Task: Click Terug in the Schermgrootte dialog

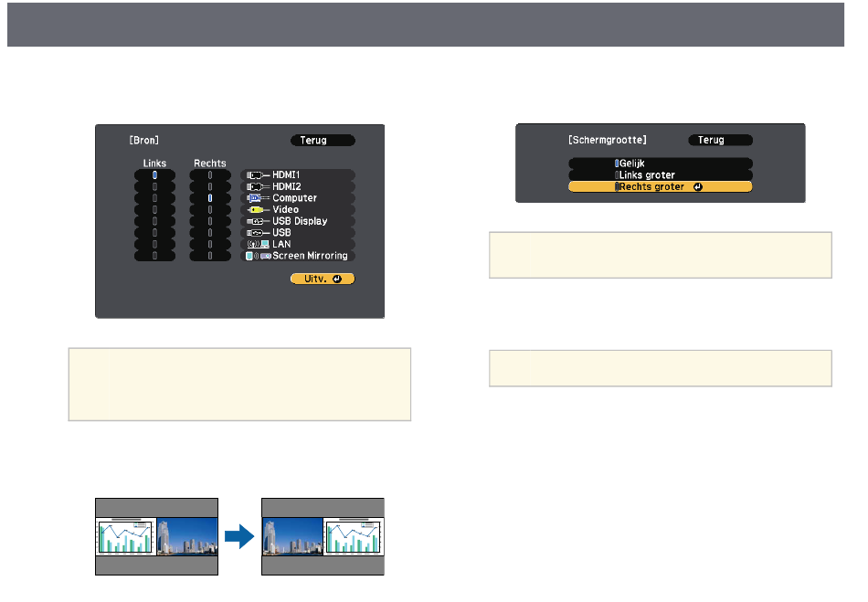Action: coord(720,140)
